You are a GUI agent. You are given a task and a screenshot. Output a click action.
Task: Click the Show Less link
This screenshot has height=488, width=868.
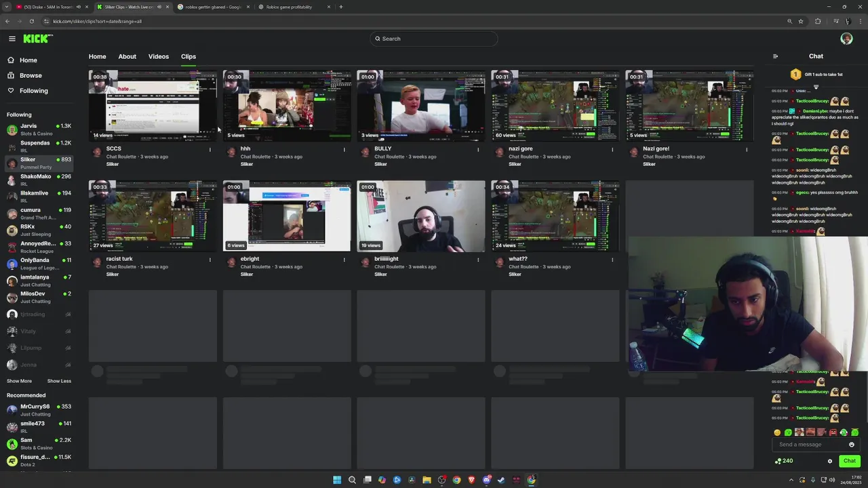coord(59,381)
